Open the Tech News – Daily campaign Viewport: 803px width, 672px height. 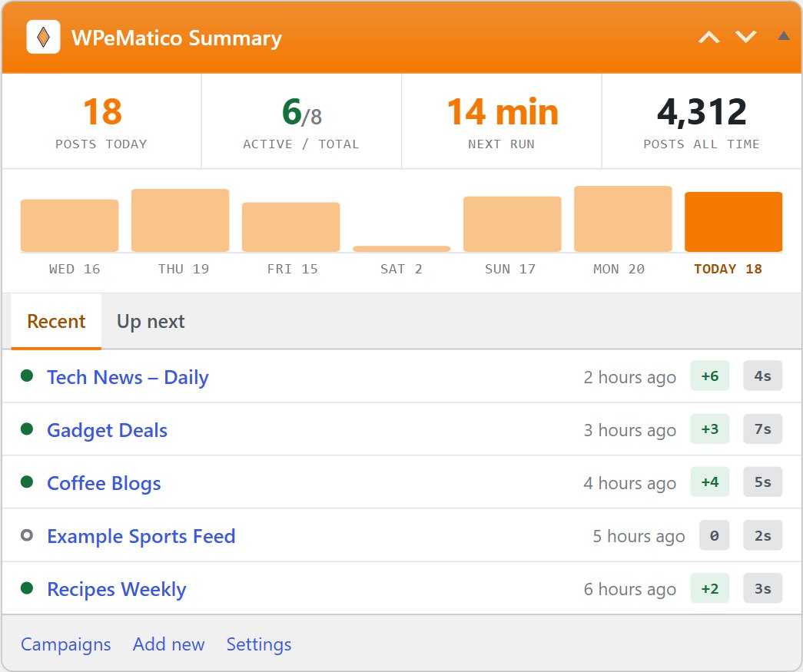click(128, 377)
